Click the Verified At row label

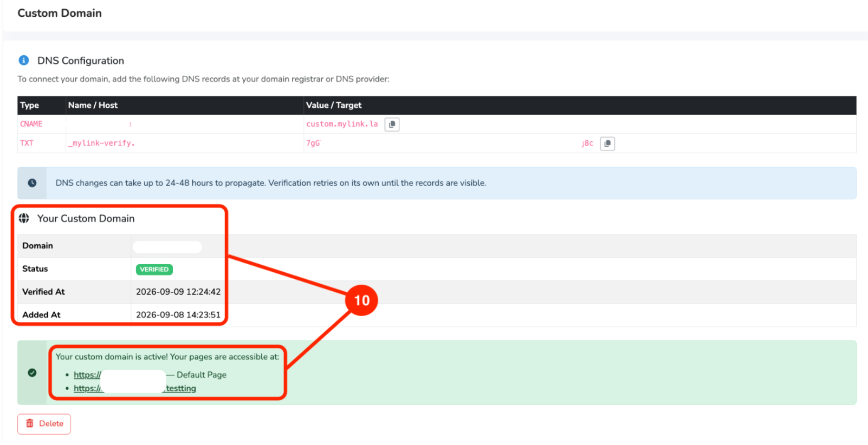tap(43, 292)
